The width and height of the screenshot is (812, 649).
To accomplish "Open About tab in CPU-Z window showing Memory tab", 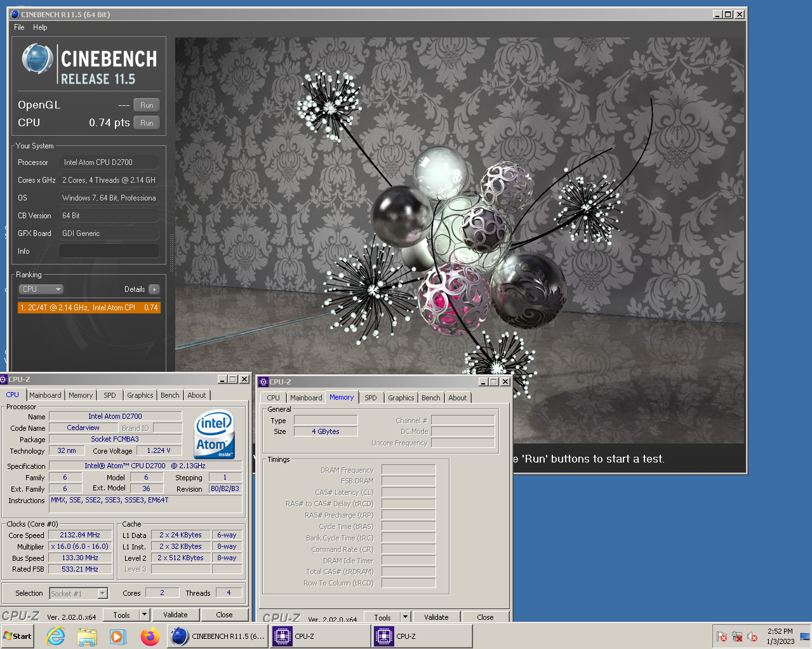I will coord(458,398).
